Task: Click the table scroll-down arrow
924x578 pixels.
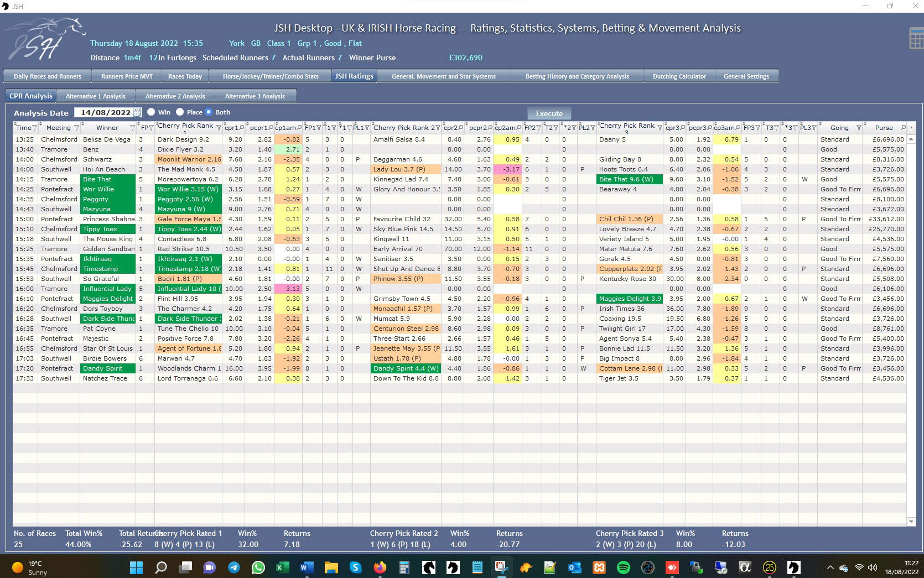Action: (x=911, y=522)
